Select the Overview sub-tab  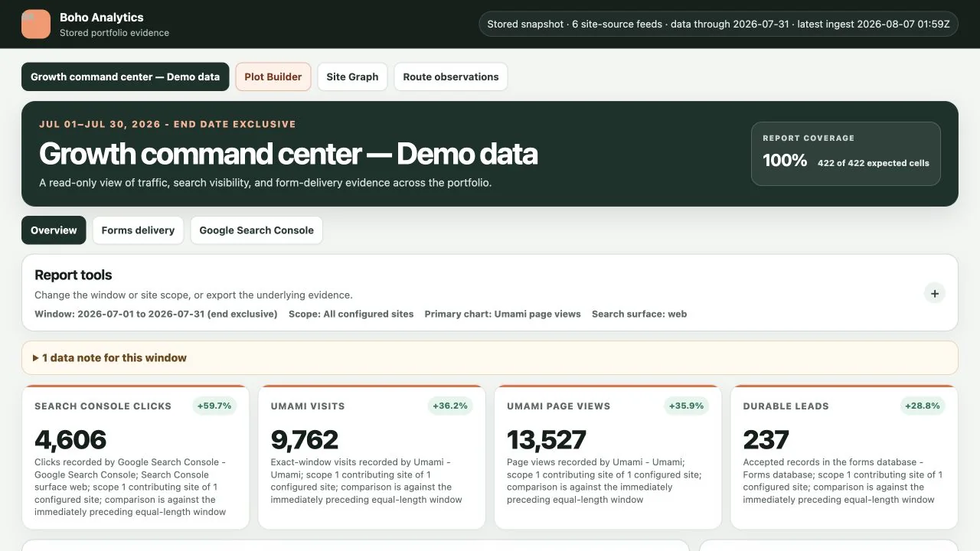click(54, 230)
